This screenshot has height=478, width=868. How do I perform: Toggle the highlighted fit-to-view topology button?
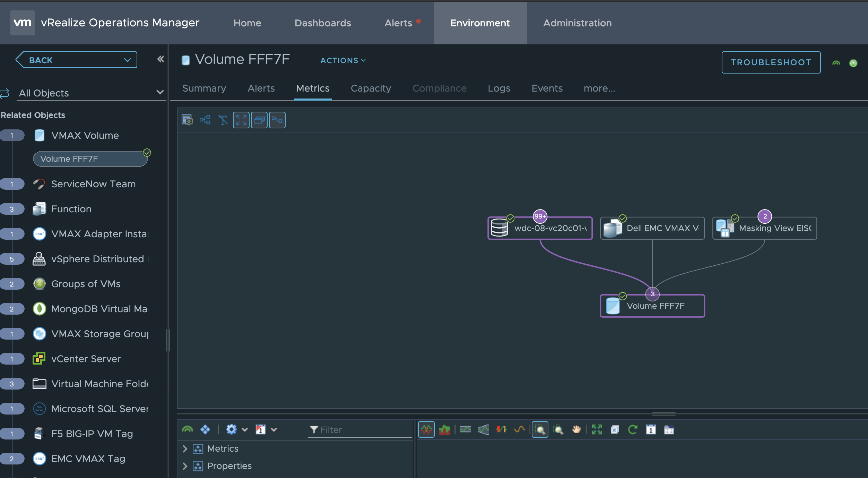point(241,120)
